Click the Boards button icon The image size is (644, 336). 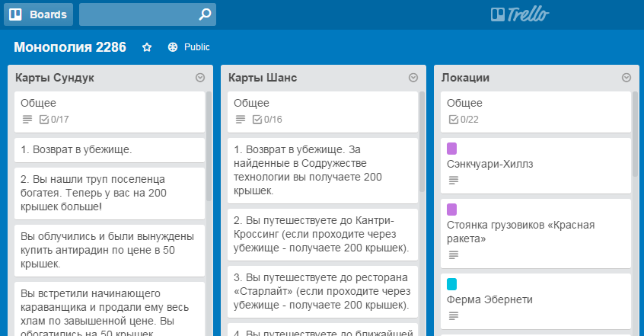[x=15, y=14]
